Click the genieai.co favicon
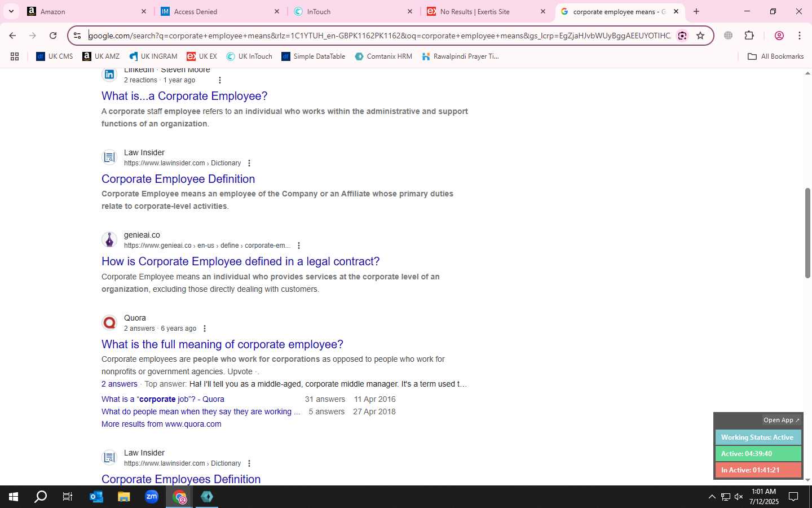The image size is (812, 508). coord(109,239)
